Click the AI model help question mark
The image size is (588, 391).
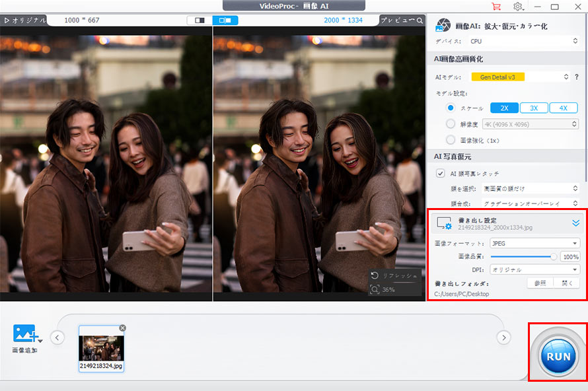point(577,77)
